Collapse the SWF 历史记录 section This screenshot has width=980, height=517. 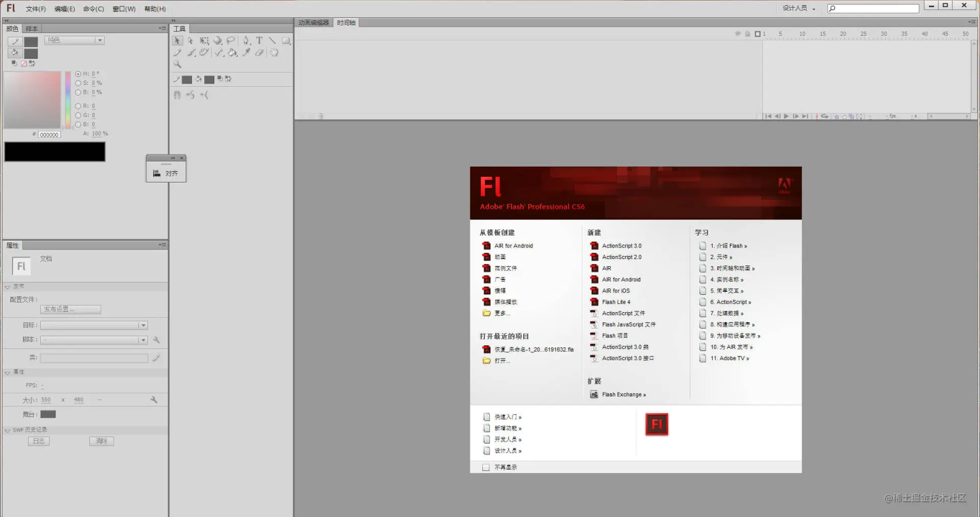(8, 430)
